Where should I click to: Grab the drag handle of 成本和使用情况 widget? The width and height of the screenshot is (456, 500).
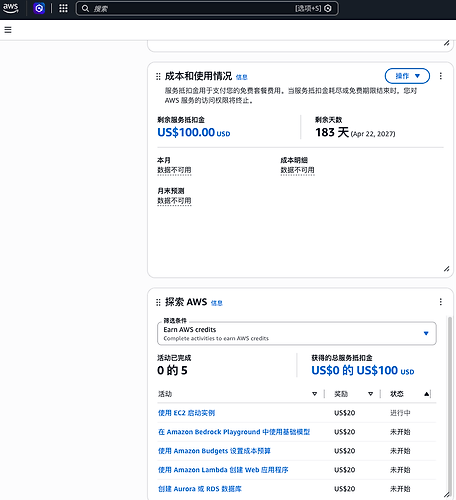coord(158,77)
